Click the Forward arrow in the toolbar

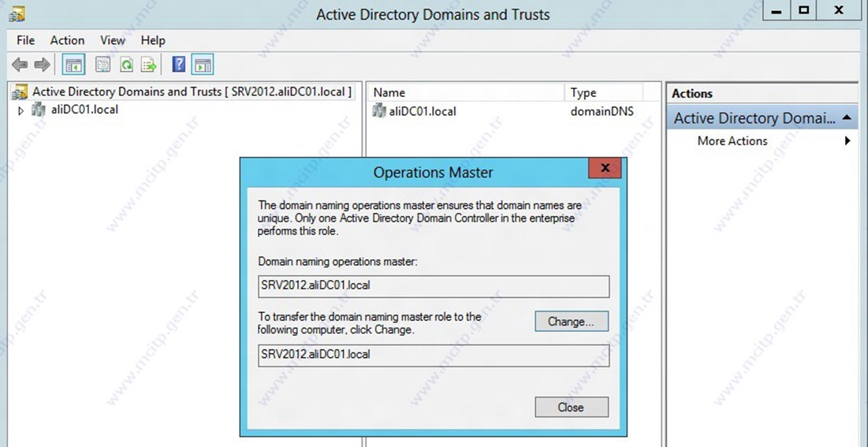pos(42,65)
